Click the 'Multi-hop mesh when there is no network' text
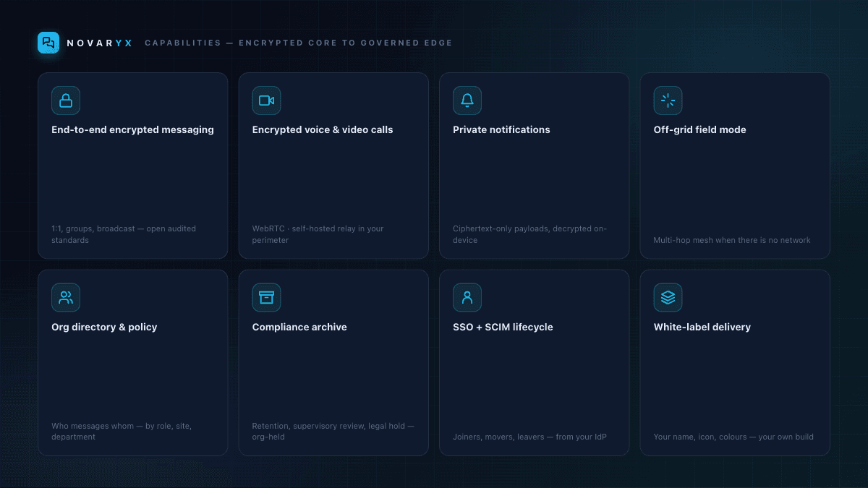The image size is (868, 488). pos(732,240)
